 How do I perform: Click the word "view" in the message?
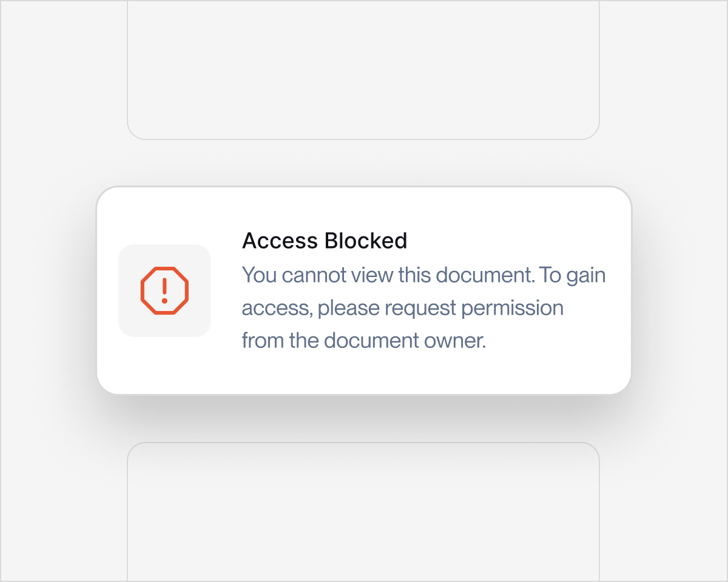(374, 275)
